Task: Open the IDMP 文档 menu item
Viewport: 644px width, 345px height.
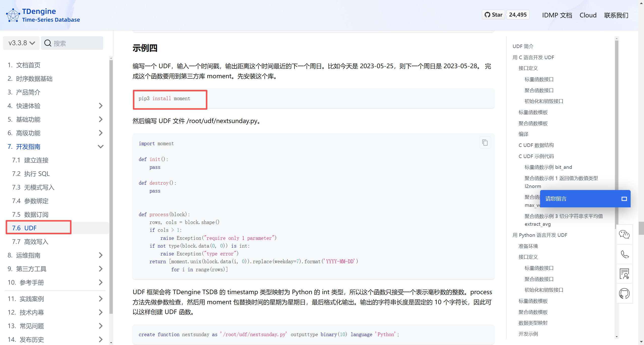Action: click(x=557, y=15)
